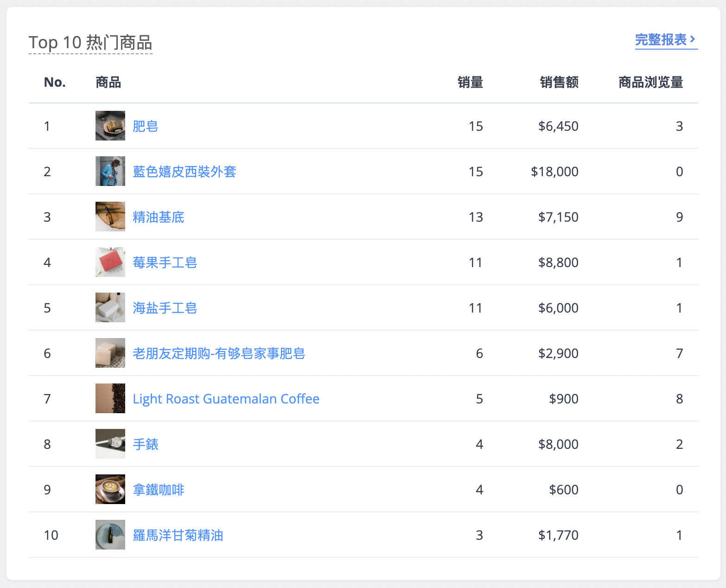Open the 莓果手工皂 product link

[165, 262]
